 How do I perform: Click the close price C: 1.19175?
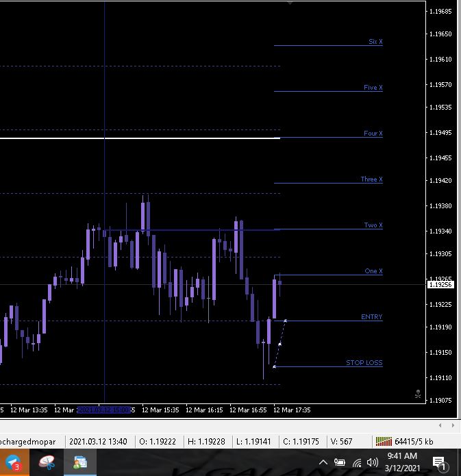click(301, 441)
